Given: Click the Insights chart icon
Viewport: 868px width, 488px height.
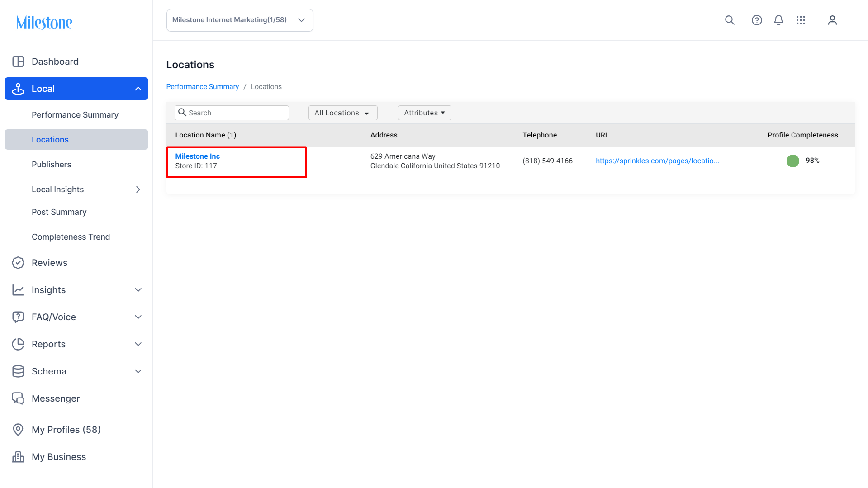Looking at the screenshot, I should click(18, 290).
